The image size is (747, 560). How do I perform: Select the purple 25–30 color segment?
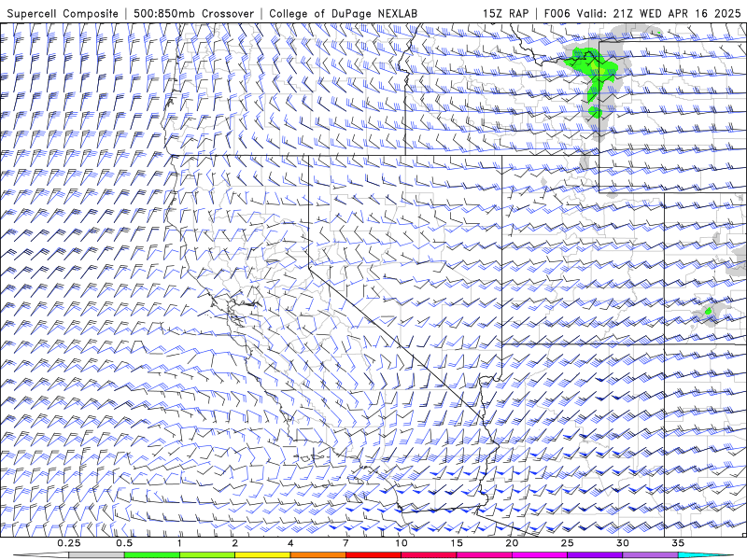point(595,555)
